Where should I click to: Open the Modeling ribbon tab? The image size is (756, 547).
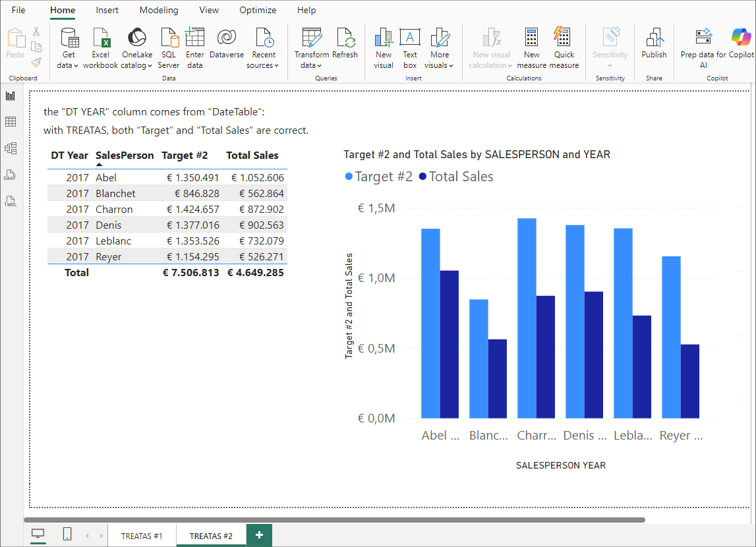pos(159,11)
